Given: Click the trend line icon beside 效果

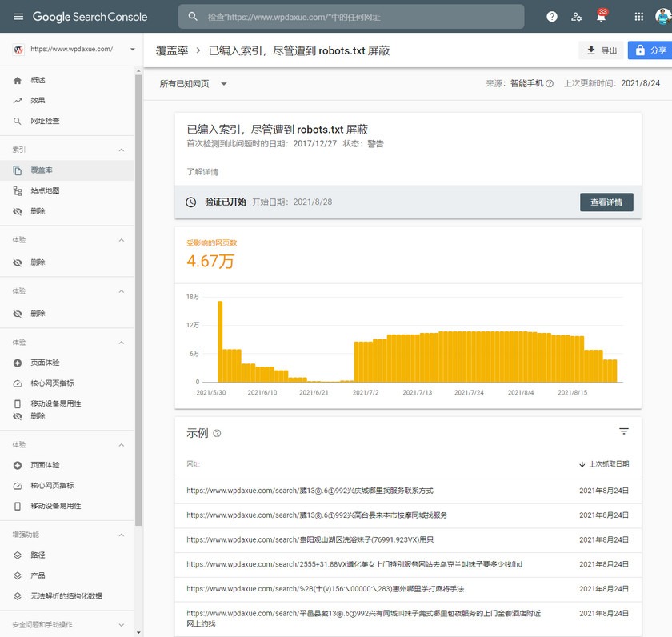Looking at the screenshot, I should pos(17,101).
